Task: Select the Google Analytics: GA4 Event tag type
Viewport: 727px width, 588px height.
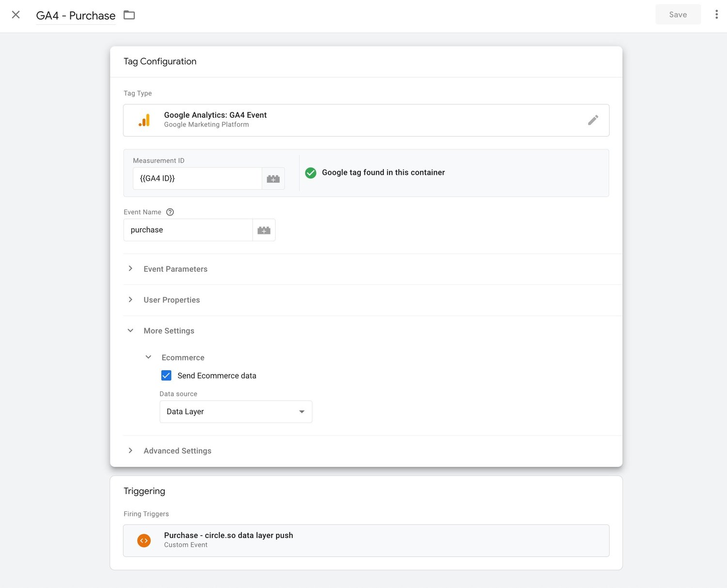Action: coord(366,120)
